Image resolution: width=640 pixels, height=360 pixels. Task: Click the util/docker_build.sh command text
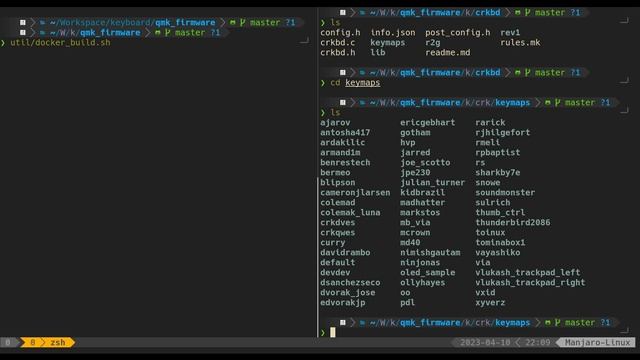pos(60,42)
